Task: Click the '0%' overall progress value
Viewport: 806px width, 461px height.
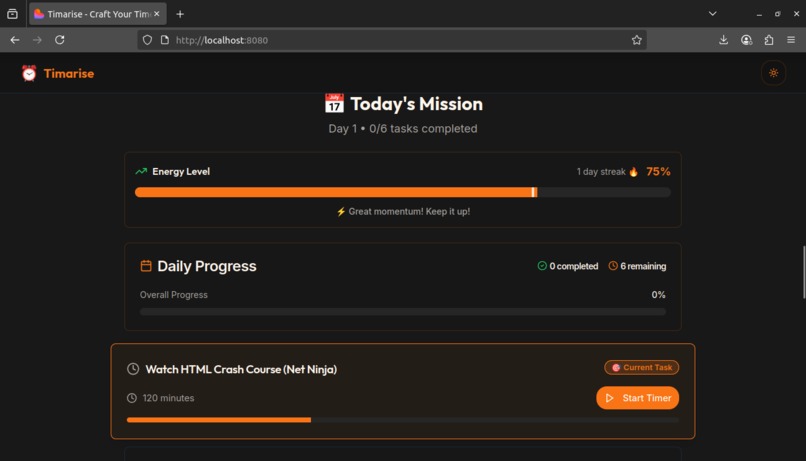Action: point(658,294)
